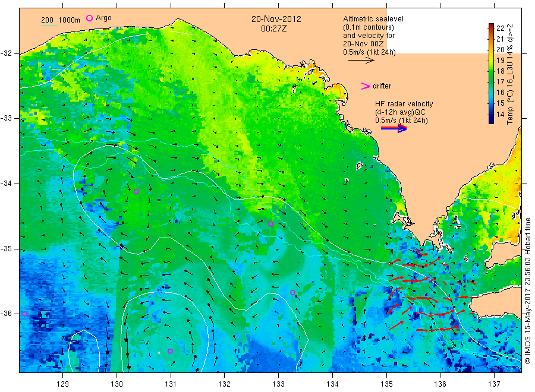The height and width of the screenshot is (392, 535).
Task: Click the "HF radar velocity" text
Action: click(x=404, y=103)
